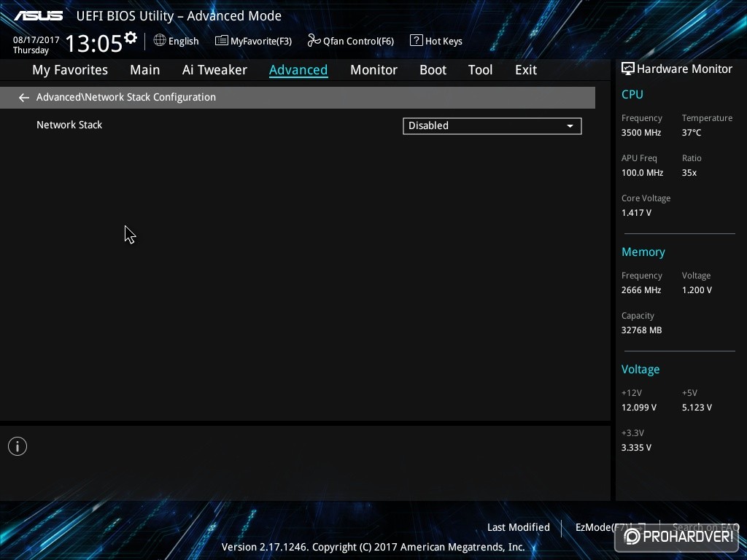
Task: Click the 13:05 clock time
Action: (94, 43)
